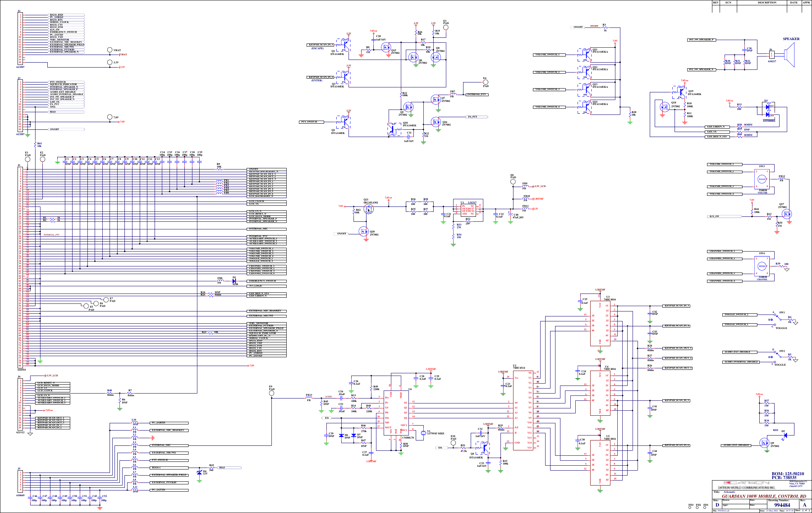Select the E9 PAD circle
Image resolution: width=812 pixels, height=513 pixels.
pos(271,394)
